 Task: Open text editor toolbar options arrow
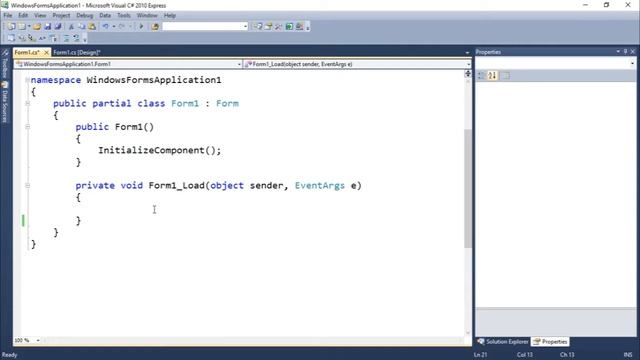(x=85, y=39)
